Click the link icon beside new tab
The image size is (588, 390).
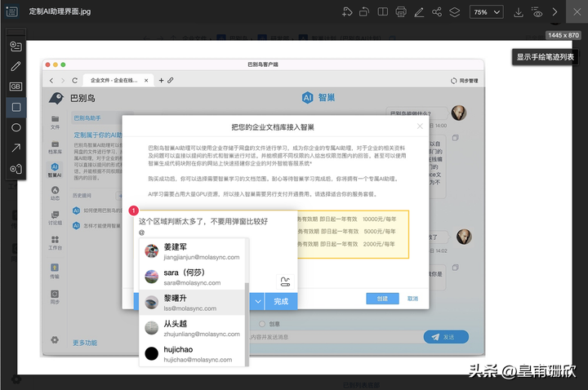click(170, 80)
